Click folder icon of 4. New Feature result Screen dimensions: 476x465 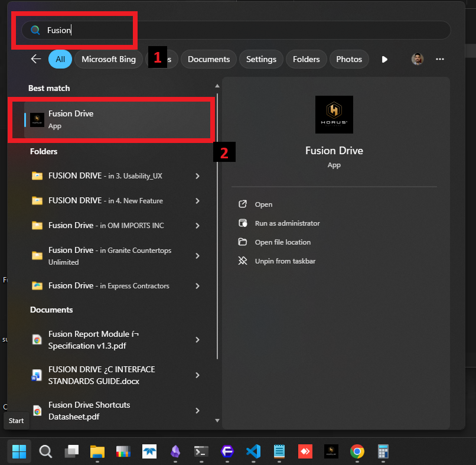[x=37, y=201]
